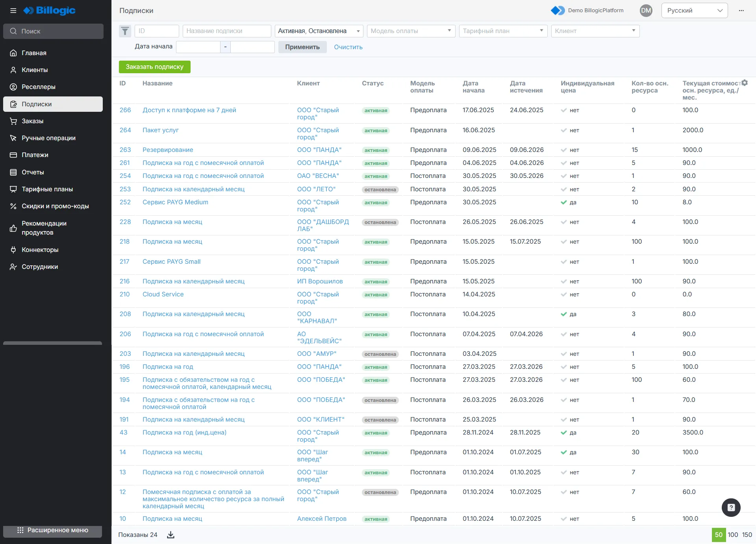Open table column settings gear

[x=745, y=83]
